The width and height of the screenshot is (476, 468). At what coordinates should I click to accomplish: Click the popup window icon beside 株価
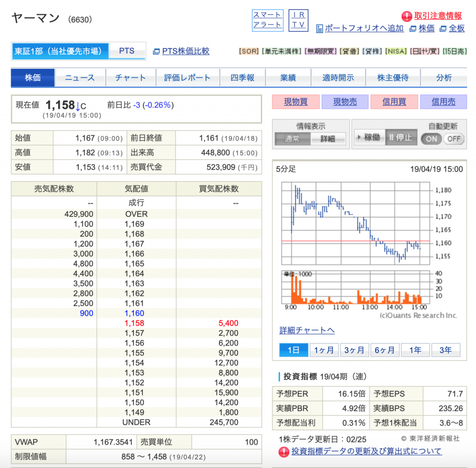[413, 29]
